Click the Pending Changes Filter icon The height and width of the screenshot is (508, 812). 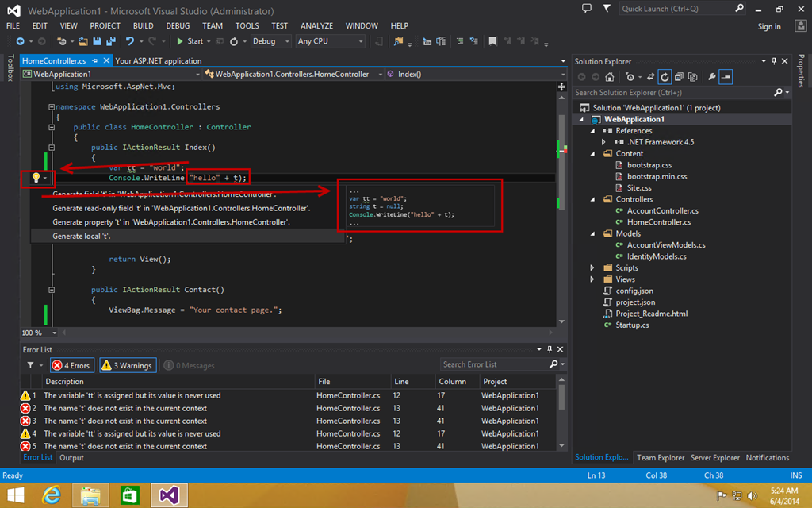point(630,77)
